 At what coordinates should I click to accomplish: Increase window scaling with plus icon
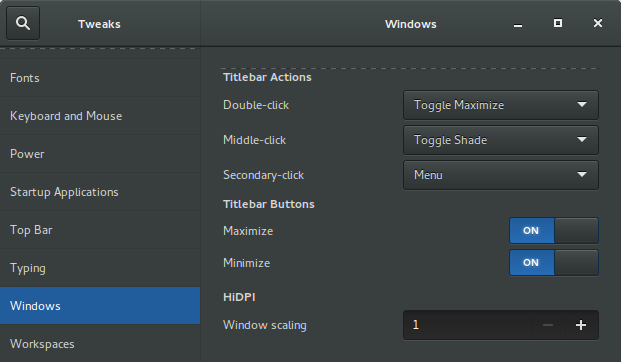(x=581, y=325)
